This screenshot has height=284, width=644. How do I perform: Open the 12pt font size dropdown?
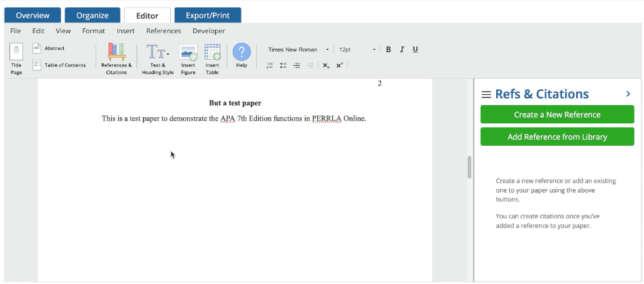click(357, 49)
